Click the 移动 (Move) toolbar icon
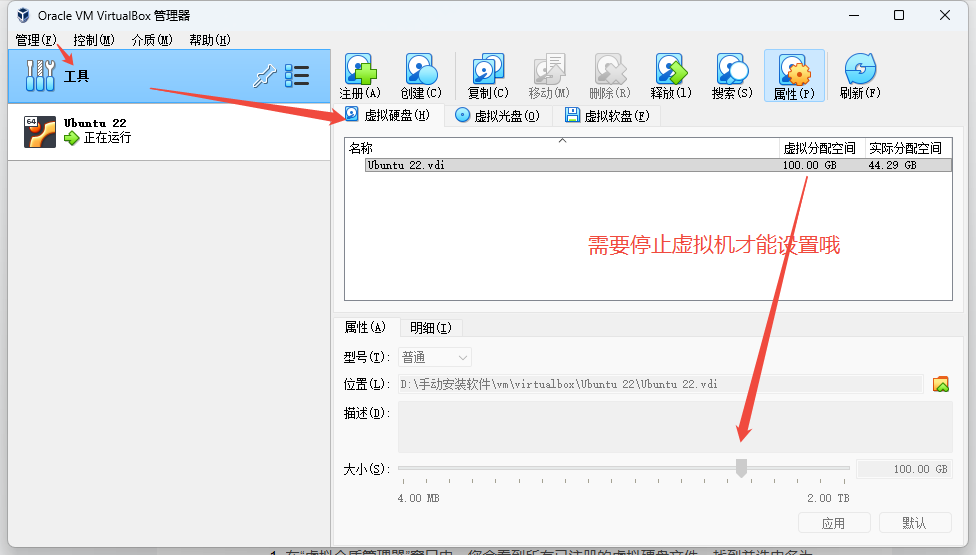The image size is (976, 555). (x=549, y=70)
